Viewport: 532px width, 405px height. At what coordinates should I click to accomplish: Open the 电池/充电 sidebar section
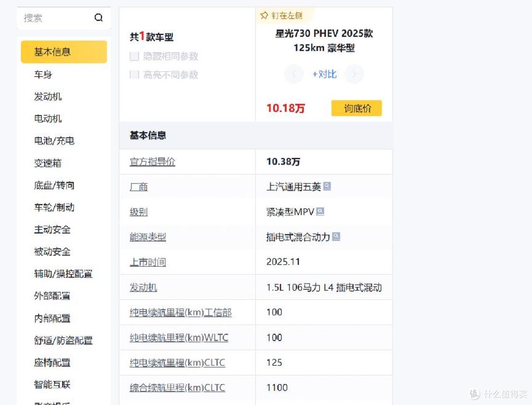pos(54,141)
